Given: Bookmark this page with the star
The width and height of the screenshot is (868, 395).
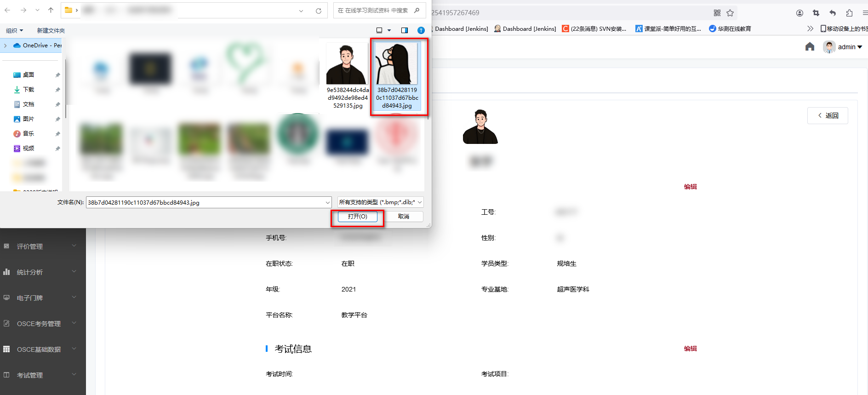Looking at the screenshot, I should pyautogui.click(x=730, y=13).
